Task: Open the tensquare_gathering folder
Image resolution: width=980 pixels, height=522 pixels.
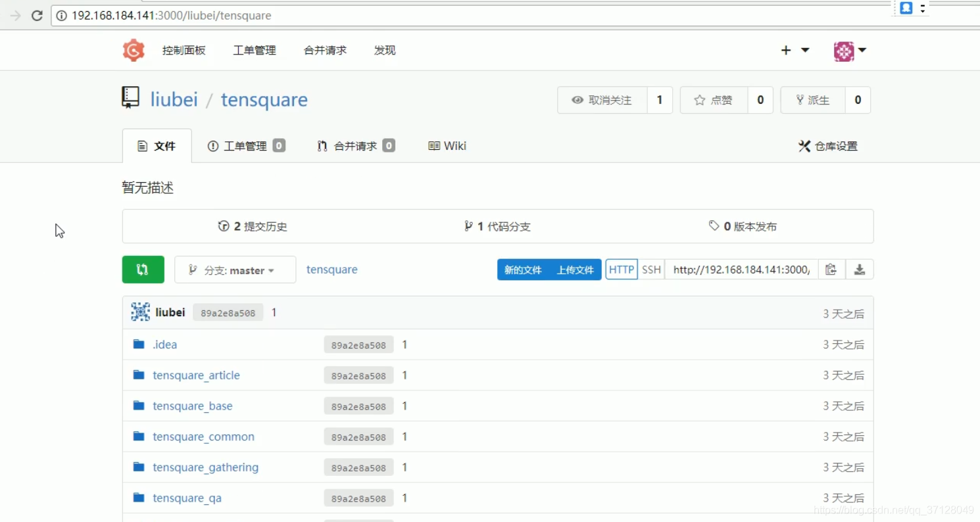Action: pyautogui.click(x=206, y=467)
